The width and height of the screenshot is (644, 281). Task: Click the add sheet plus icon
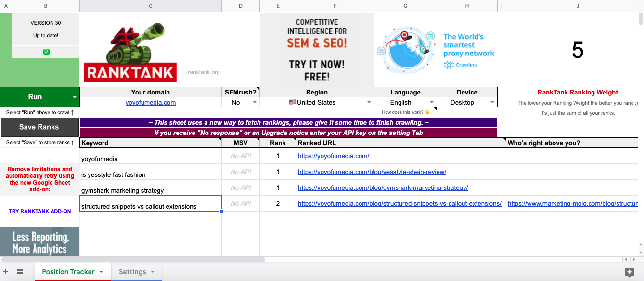[6, 272]
